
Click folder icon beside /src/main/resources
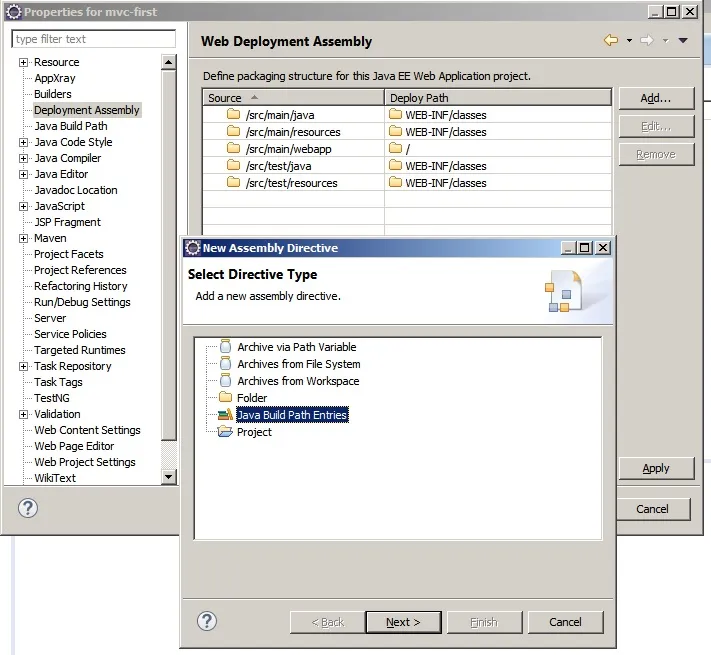tap(234, 131)
